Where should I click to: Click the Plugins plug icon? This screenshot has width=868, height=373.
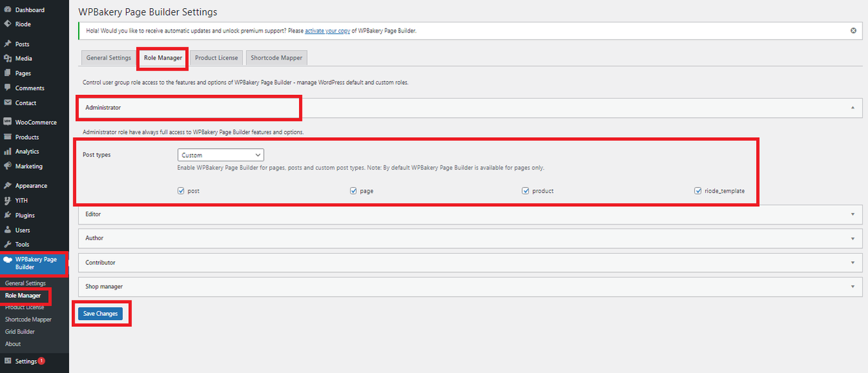point(7,216)
